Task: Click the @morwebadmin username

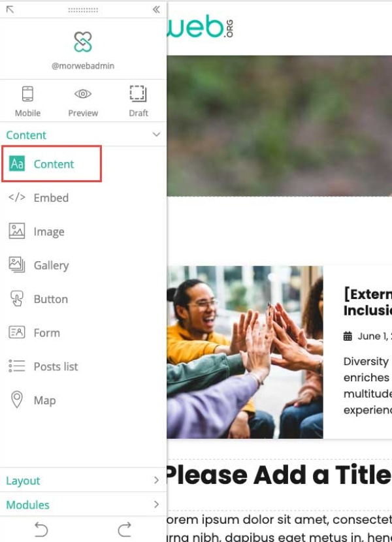Action: (x=83, y=66)
